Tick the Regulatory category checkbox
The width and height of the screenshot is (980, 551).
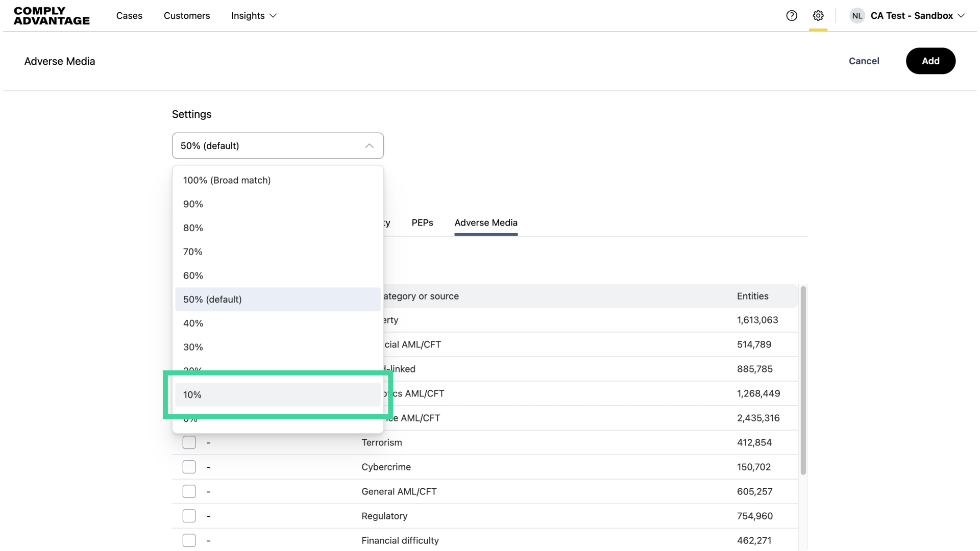coord(189,516)
